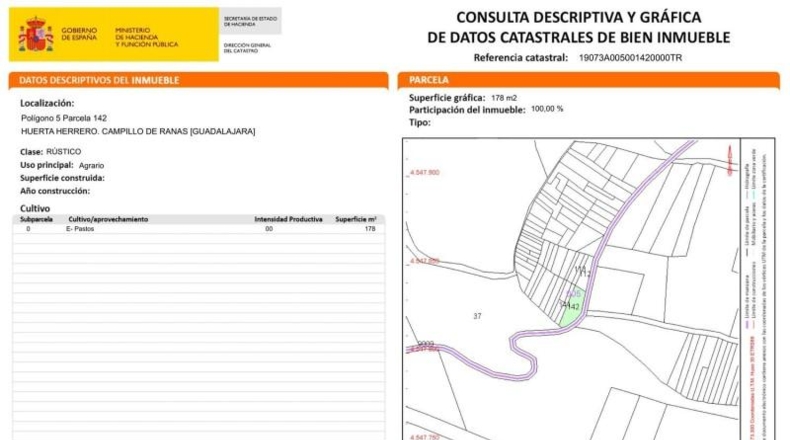Screen dimensions: 790x440
Task: Select reference number 19073A005001420000TR
Action: tap(630, 58)
